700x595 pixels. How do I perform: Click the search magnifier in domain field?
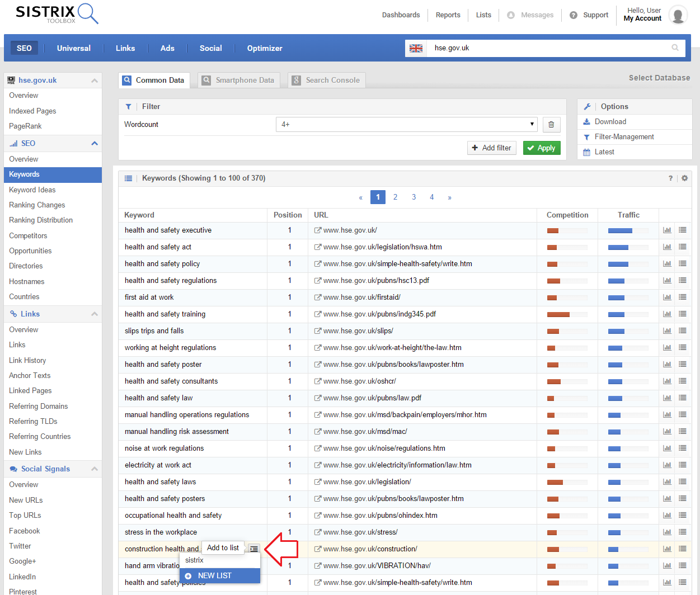pyautogui.click(x=675, y=48)
